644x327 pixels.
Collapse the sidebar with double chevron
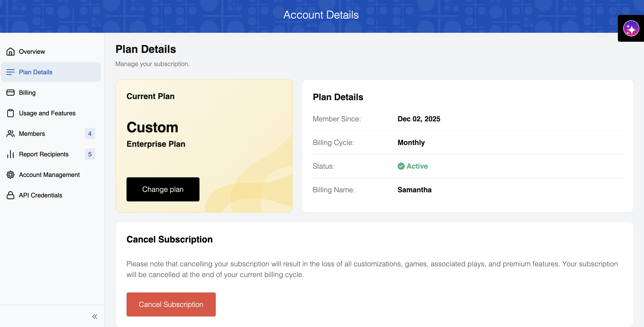click(x=94, y=317)
